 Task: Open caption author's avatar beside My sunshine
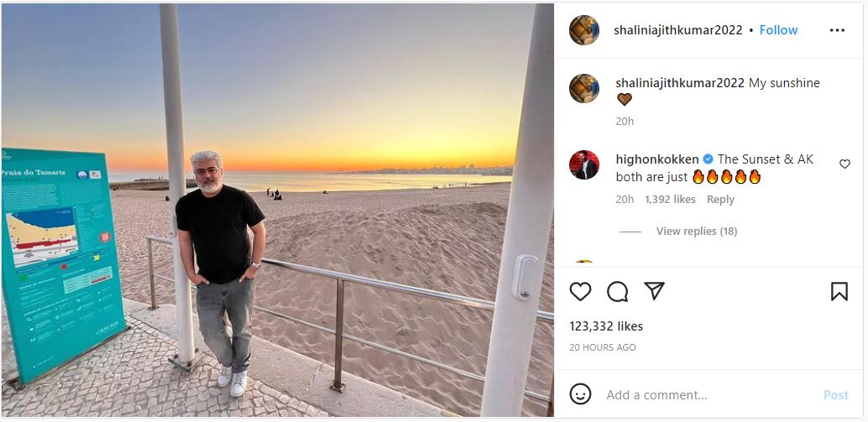[x=584, y=88]
